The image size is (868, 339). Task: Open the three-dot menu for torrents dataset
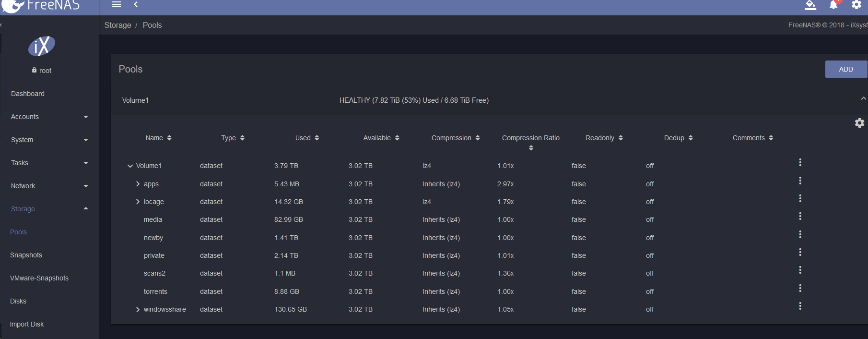pos(800,288)
